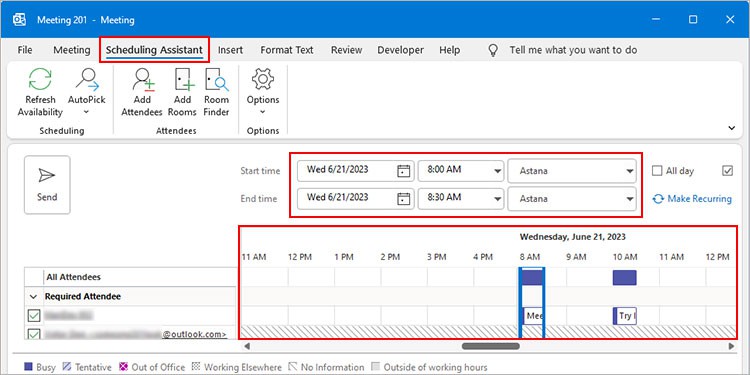
Task: Open the Help tab
Action: tap(450, 50)
